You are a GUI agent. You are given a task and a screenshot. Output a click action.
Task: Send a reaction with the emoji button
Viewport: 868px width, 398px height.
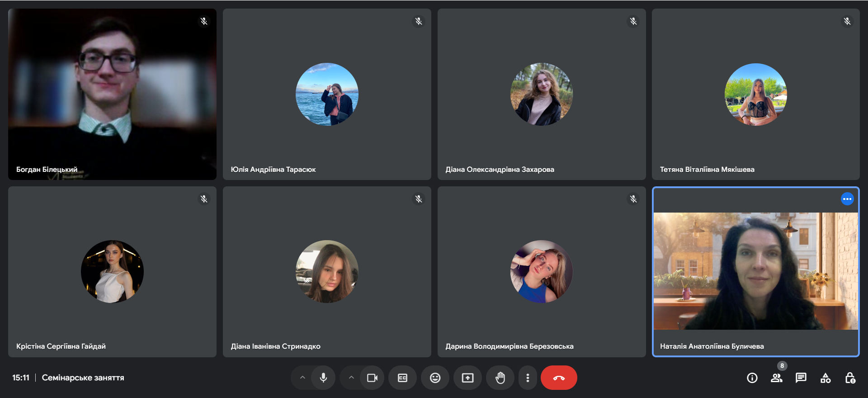coord(435,378)
